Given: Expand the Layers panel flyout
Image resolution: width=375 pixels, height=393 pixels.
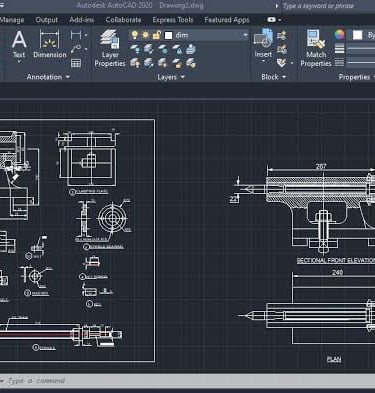Looking at the screenshot, I should tap(182, 77).
